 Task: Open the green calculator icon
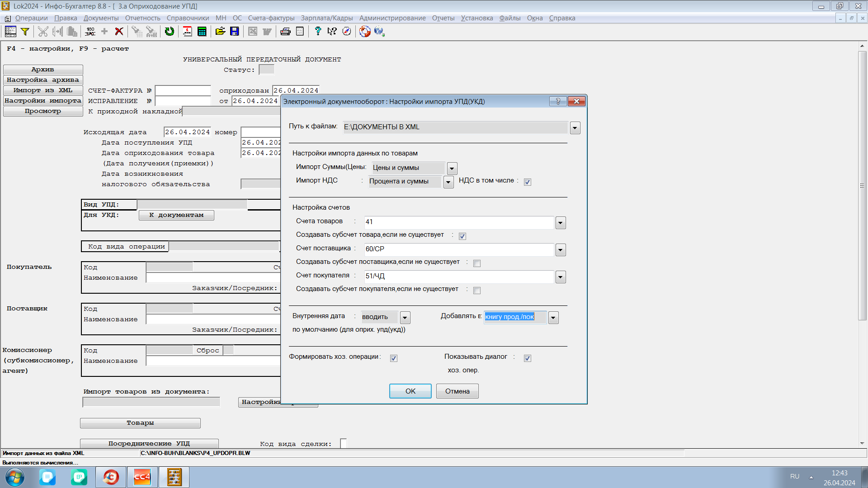point(202,31)
